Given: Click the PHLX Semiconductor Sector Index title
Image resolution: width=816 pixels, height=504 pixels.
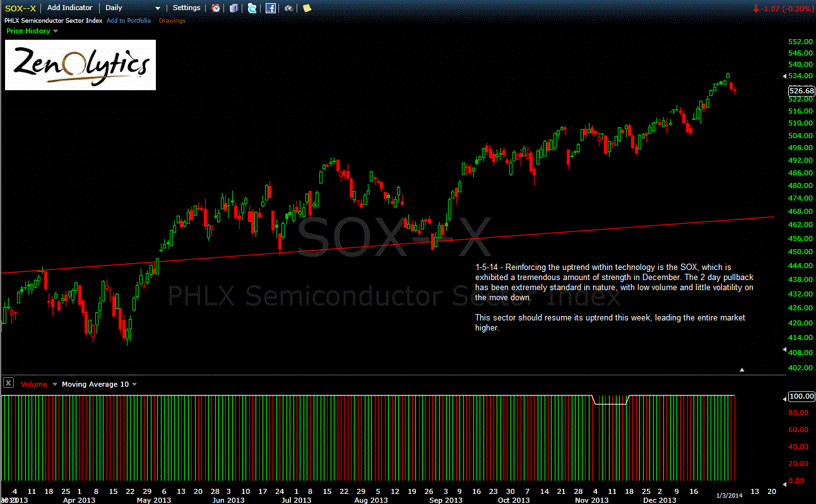Looking at the screenshot, I should click(54, 21).
